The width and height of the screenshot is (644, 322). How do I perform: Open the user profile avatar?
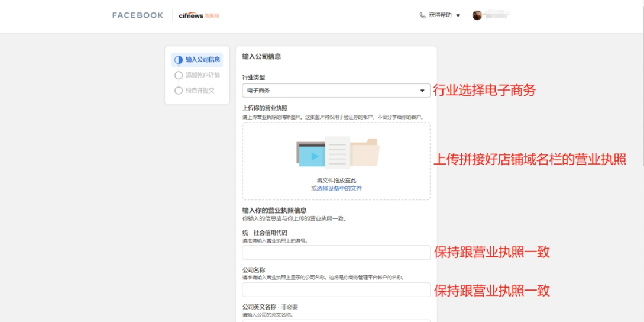[477, 15]
